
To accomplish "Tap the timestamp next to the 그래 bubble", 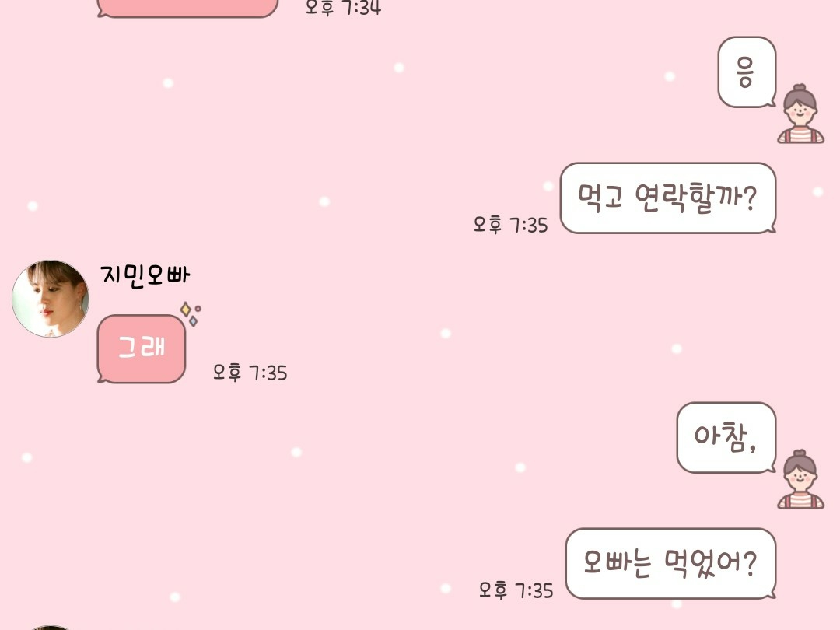I will coord(250,373).
